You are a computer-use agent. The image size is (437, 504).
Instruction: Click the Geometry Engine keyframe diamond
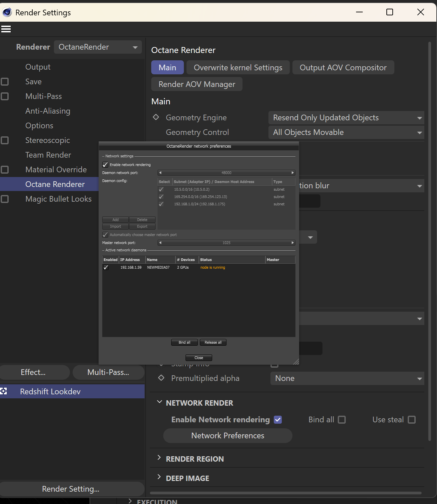[156, 117]
